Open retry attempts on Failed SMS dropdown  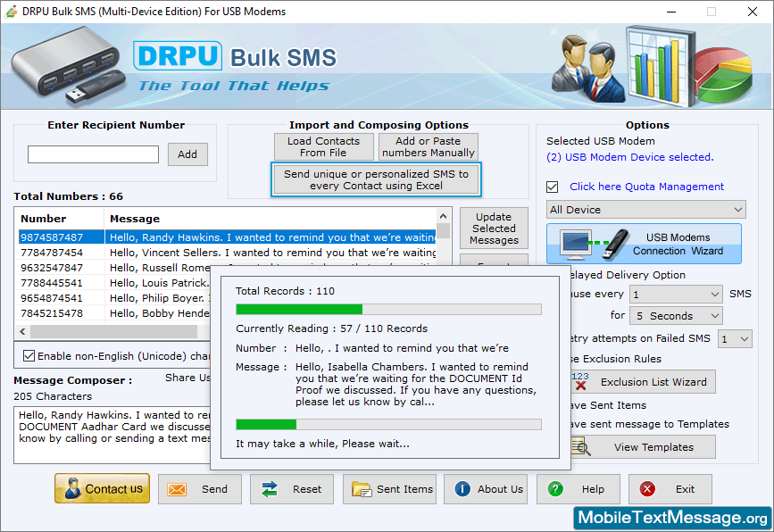735,339
